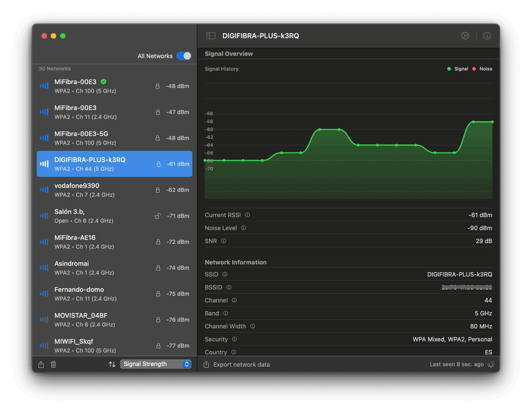Show info for Band

point(225,313)
